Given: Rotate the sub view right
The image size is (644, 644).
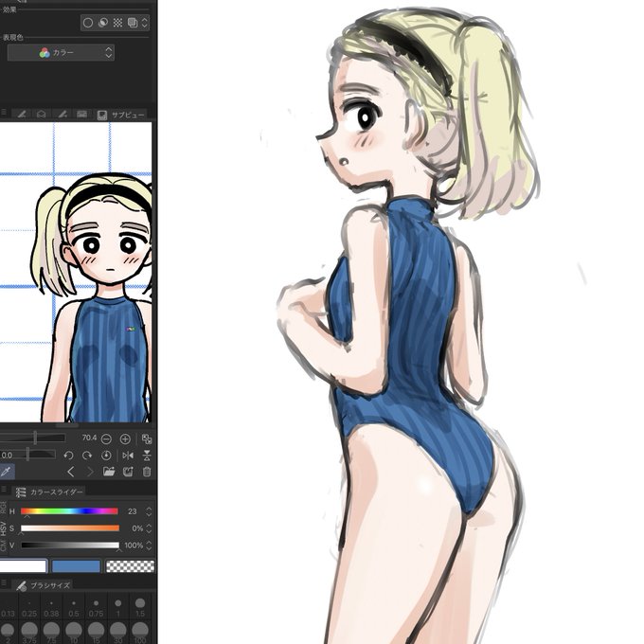Looking at the screenshot, I should [x=87, y=456].
